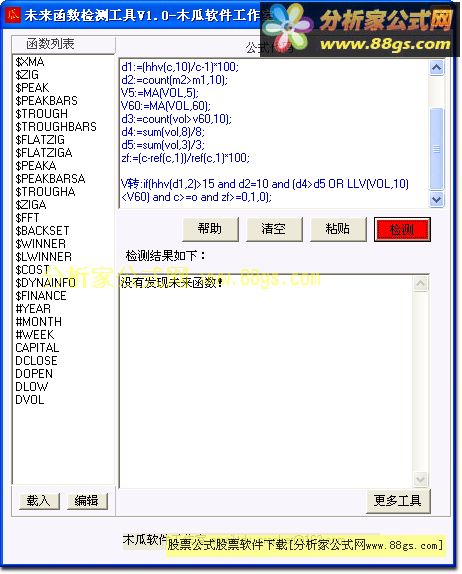This screenshot has width=462, height=574.
Task: Select $TROUGH in function list
Action: pyautogui.click(x=41, y=114)
